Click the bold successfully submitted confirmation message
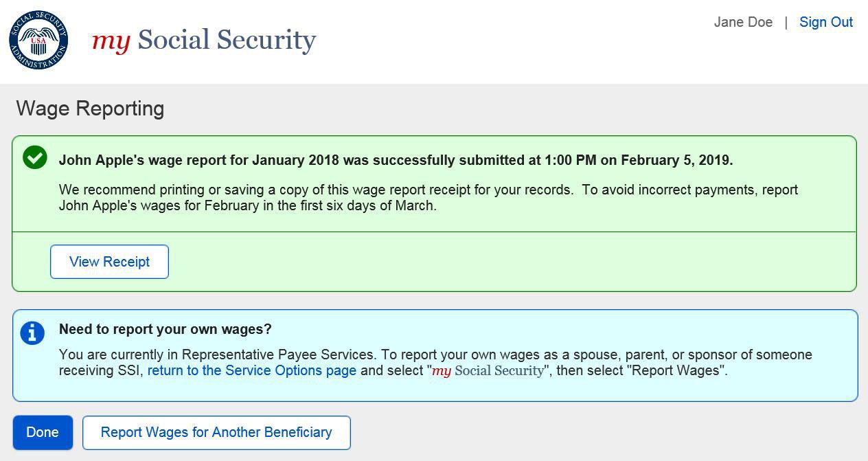Viewport: 868px width, 461px height. 396,160
